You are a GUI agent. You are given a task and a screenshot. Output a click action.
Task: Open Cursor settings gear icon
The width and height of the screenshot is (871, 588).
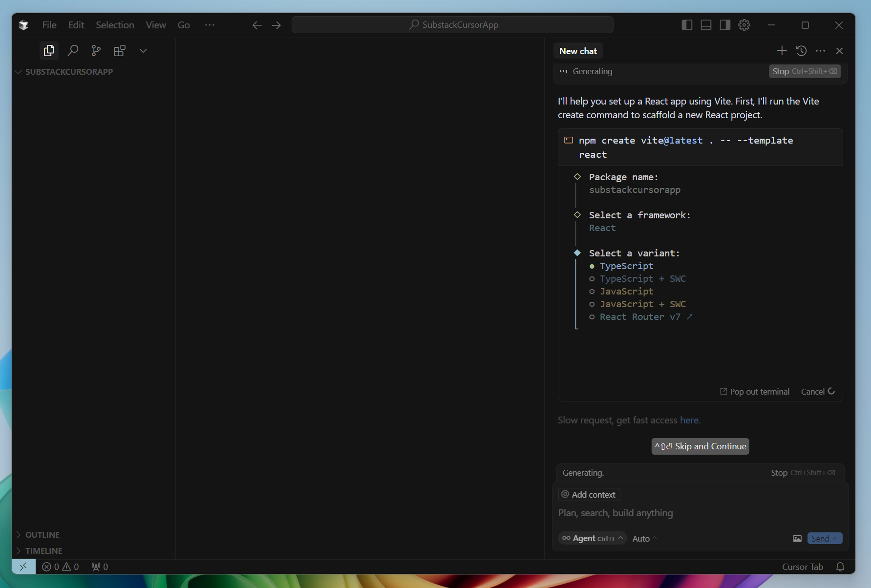[744, 25]
